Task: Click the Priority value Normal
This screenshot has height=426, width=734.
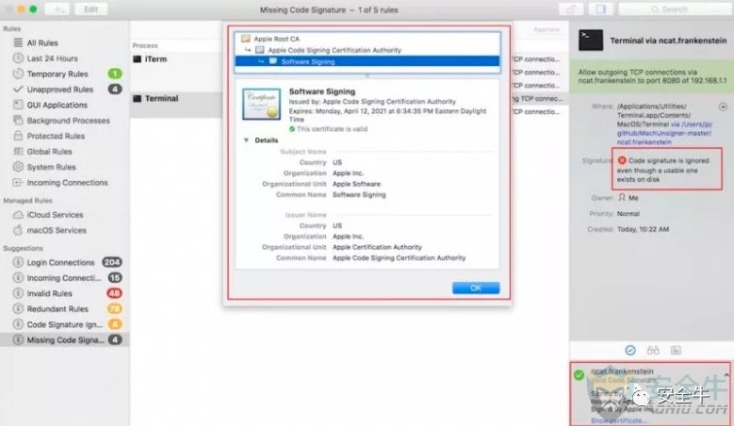Action: pyautogui.click(x=628, y=213)
